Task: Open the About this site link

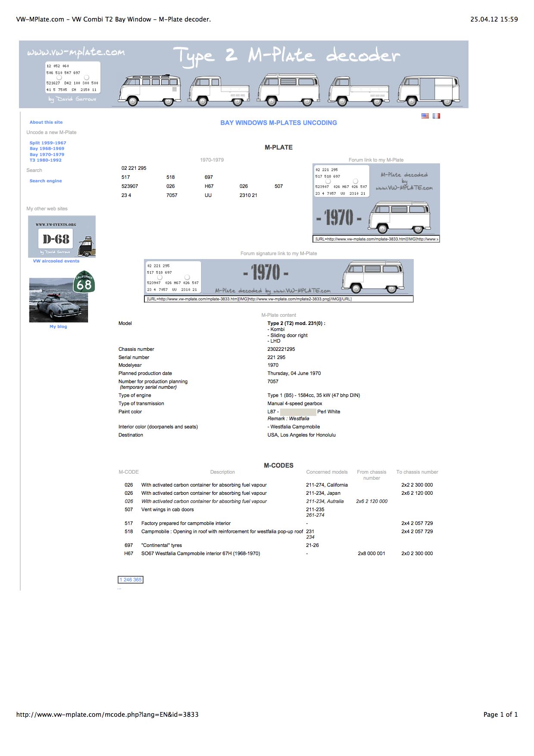Action: [46, 122]
